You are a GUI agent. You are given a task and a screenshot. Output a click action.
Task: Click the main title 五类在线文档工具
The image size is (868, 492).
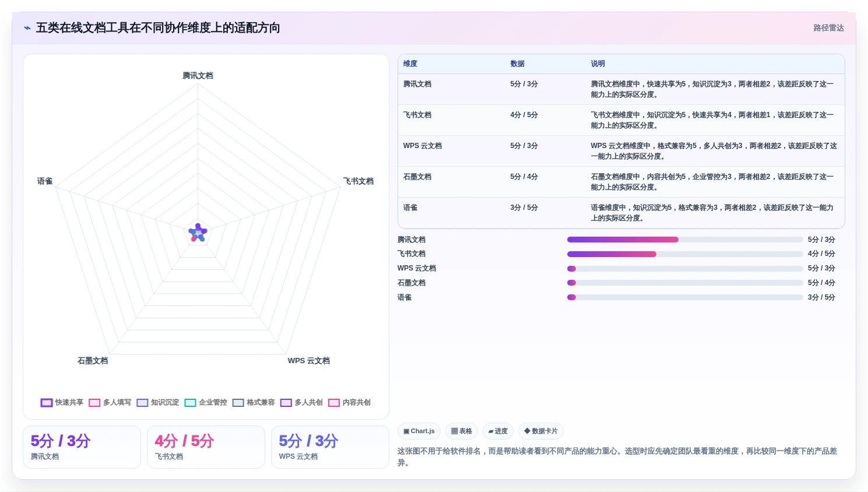coord(158,28)
